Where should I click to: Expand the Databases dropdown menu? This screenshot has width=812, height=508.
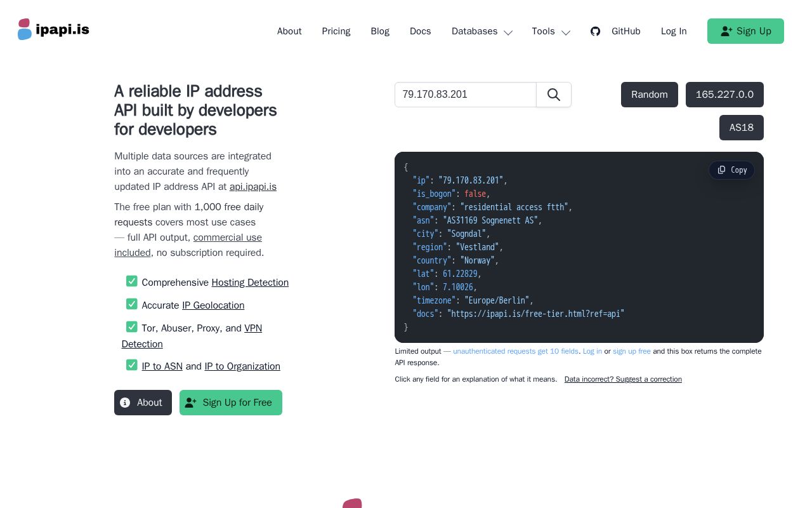click(x=482, y=31)
